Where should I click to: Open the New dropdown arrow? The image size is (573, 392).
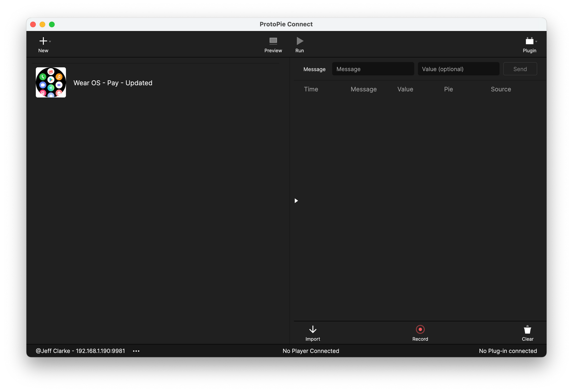point(50,42)
